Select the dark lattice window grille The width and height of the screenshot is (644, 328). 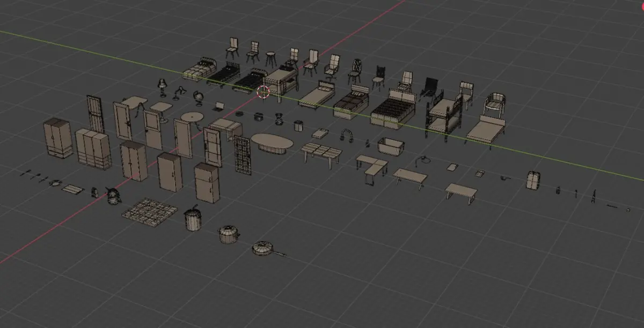242,155
